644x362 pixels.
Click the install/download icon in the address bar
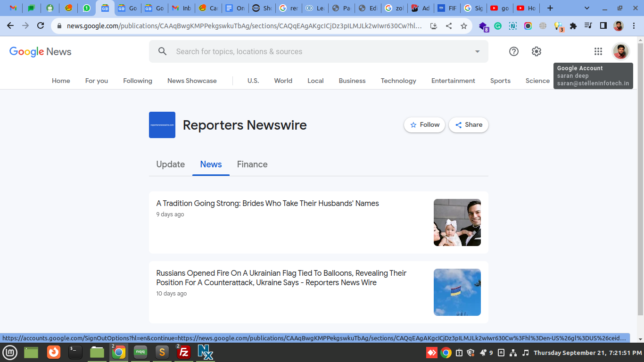pyautogui.click(x=434, y=26)
